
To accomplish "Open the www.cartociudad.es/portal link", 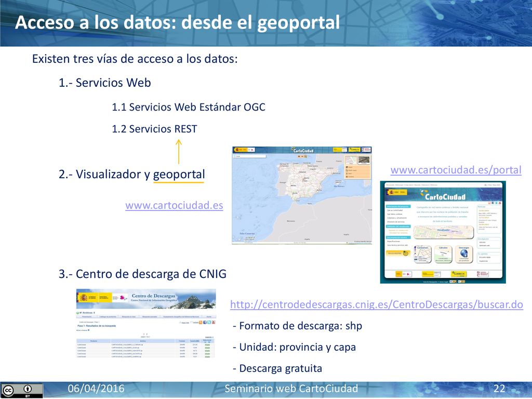I will tap(456, 170).
